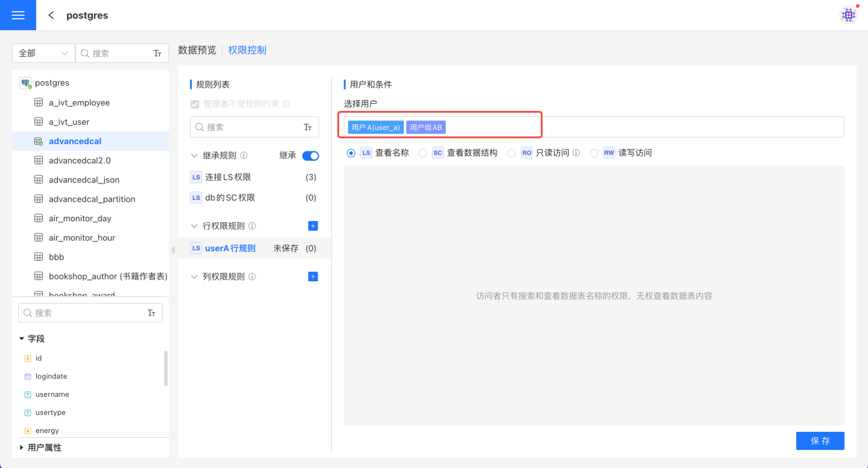Select the 查看数据结构 radio option
Screen dimensions: 868x468
click(x=423, y=153)
